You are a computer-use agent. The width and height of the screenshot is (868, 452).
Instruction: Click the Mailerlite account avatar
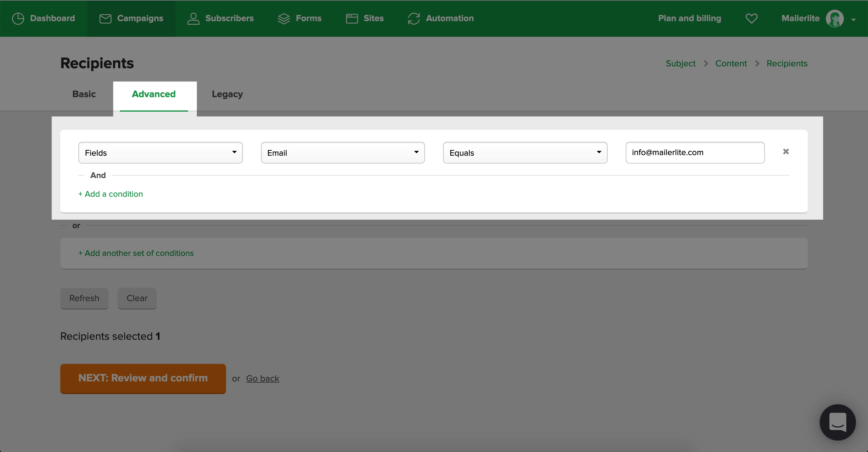pos(834,18)
